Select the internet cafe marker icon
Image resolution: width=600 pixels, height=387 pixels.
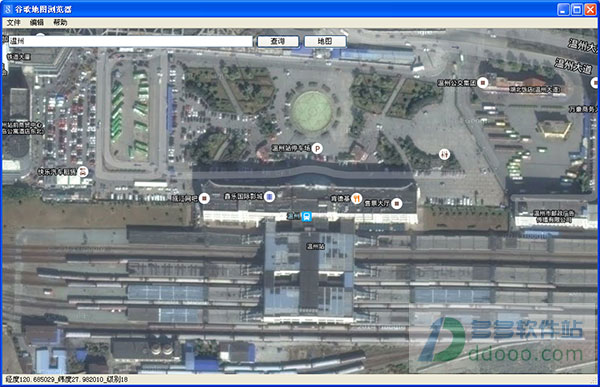click(x=205, y=198)
